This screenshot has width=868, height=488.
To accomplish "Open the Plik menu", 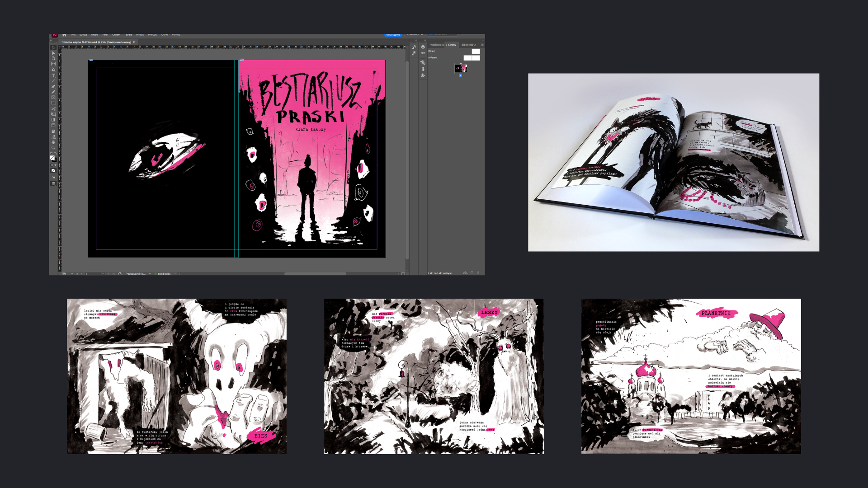I will 73,34.
